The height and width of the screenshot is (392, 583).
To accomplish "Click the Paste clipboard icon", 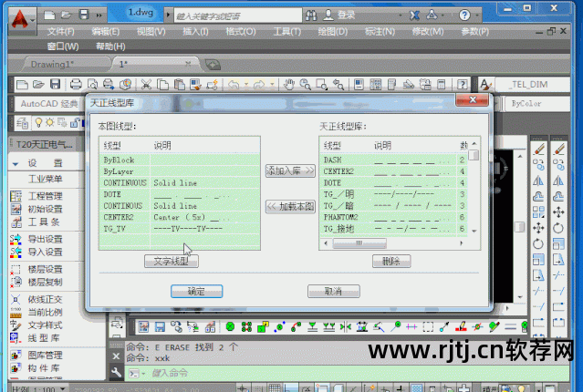I will pyautogui.click(x=179, y=85).
